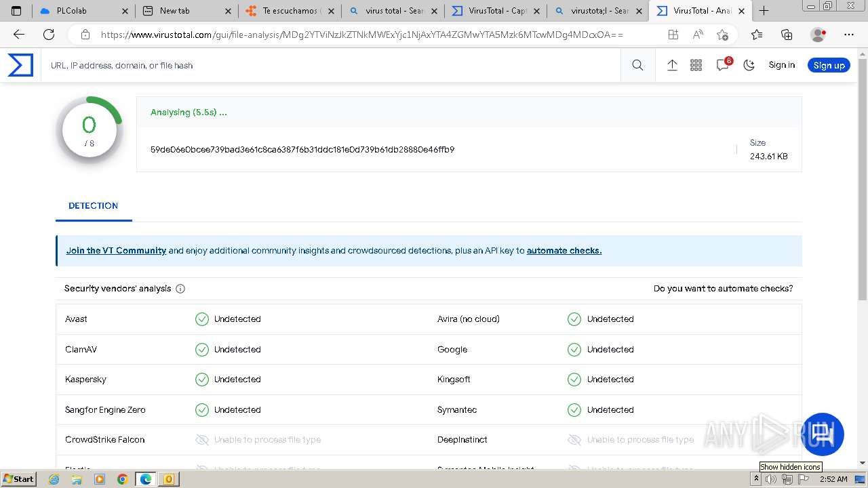Click the Sangfor Engine Zero checkmark icon

coord(202,410)
